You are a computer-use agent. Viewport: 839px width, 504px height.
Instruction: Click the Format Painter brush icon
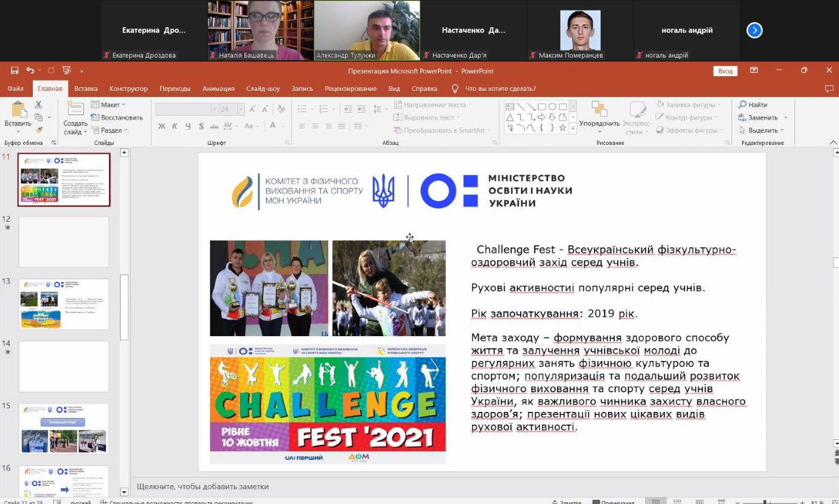pos(39,130)
